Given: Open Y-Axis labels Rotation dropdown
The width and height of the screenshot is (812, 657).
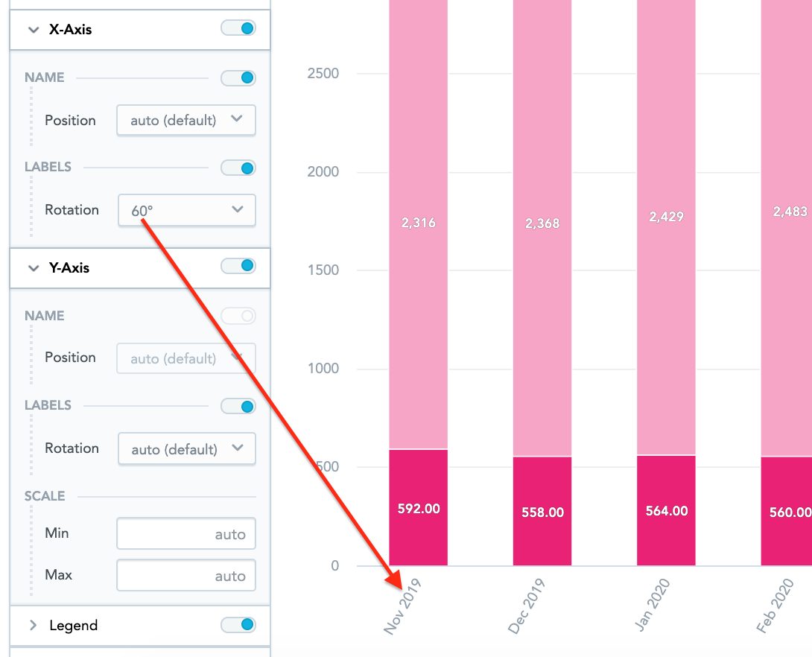Looking at the screenshot, I should point(187,449).
